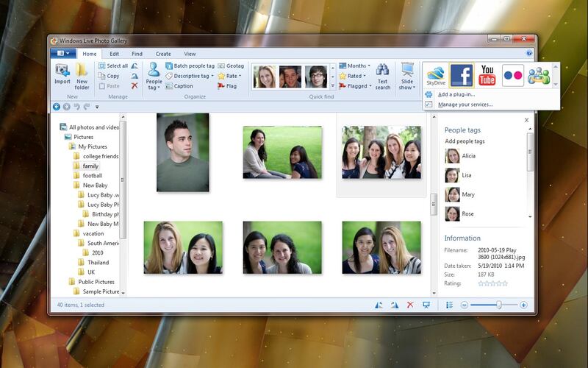Choose Add a plug-in option
588x368 pixels.
[x=456, y=95]
